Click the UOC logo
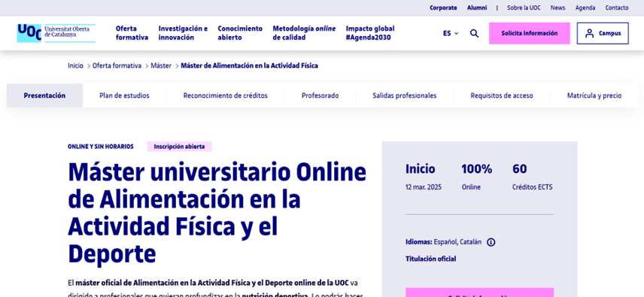Viewport: 644px width, 297px height. coord(56,33)
